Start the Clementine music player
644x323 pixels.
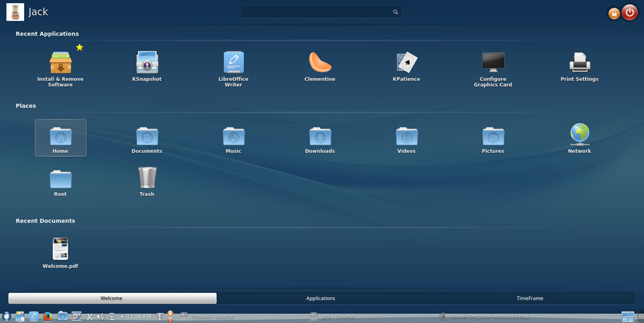(320, 66)
